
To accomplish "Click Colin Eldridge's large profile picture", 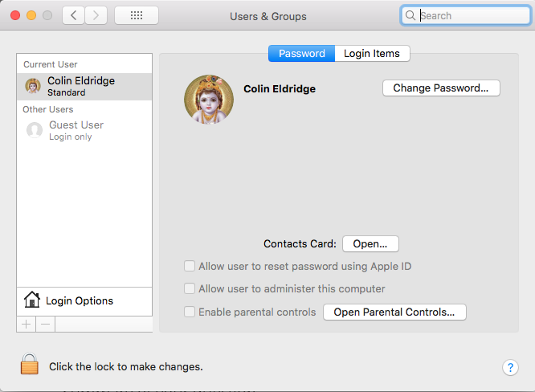I will [209, 100].
